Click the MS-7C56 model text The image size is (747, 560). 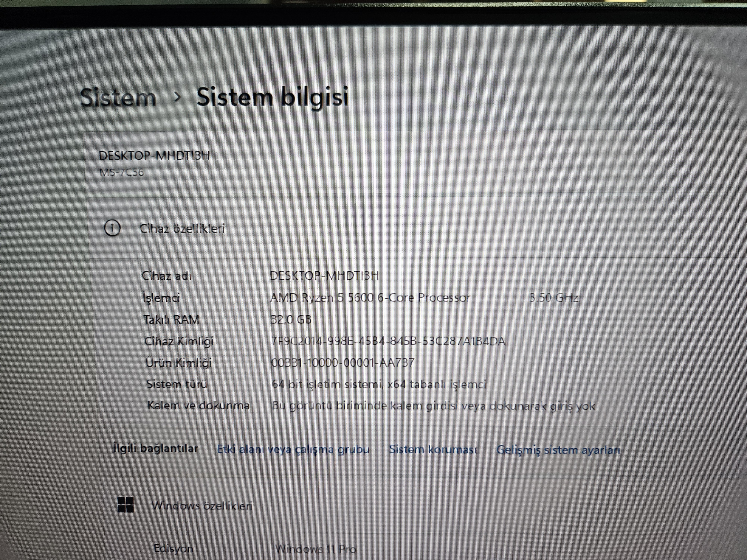(122, 172)
